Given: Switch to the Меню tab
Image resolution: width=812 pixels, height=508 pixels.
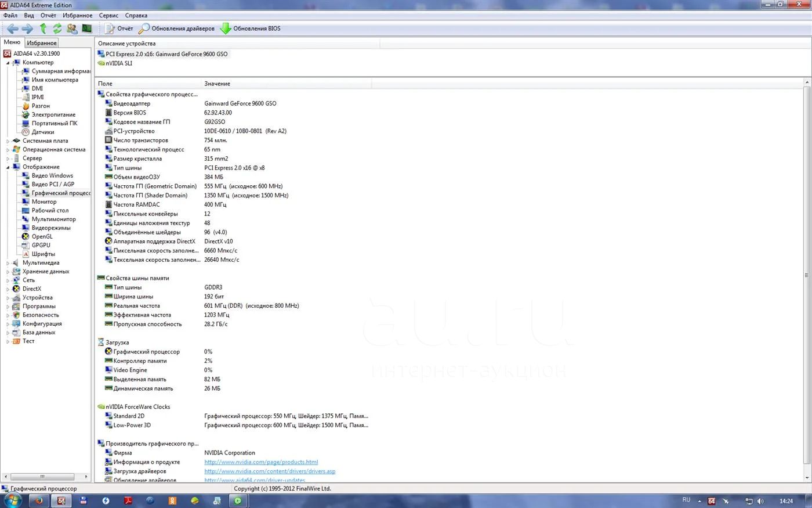Looking at the screenshot, I should (12, 42).
